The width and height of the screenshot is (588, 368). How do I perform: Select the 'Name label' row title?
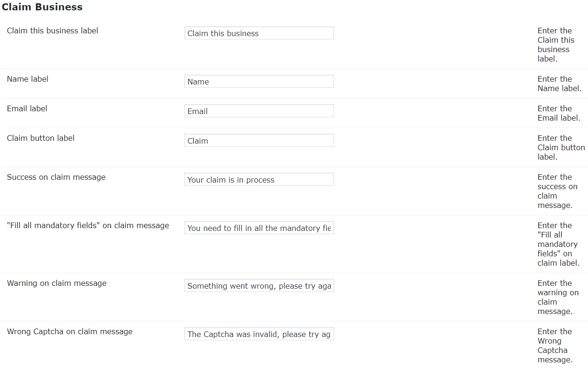pyautogui.click(x=28, y=79)
